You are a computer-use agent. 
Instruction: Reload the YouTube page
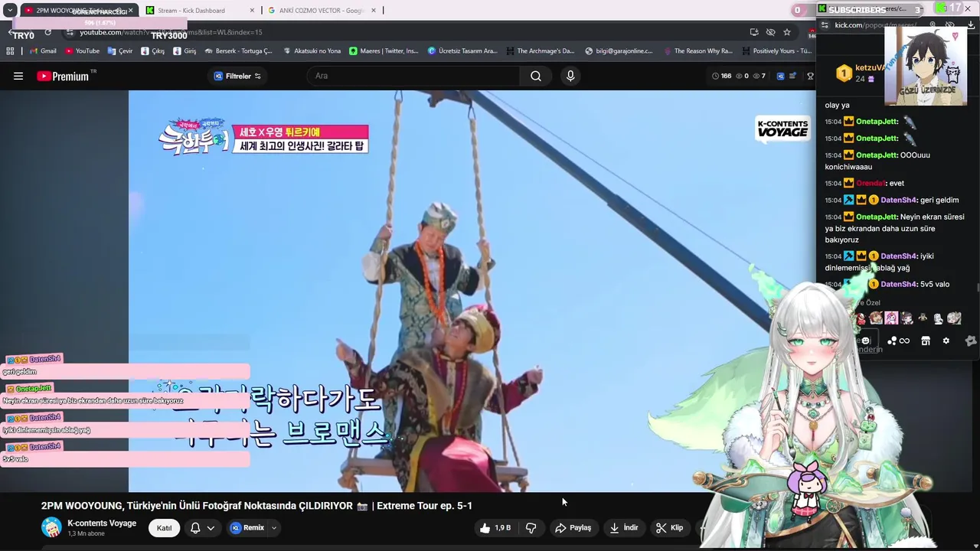(47, 32)
